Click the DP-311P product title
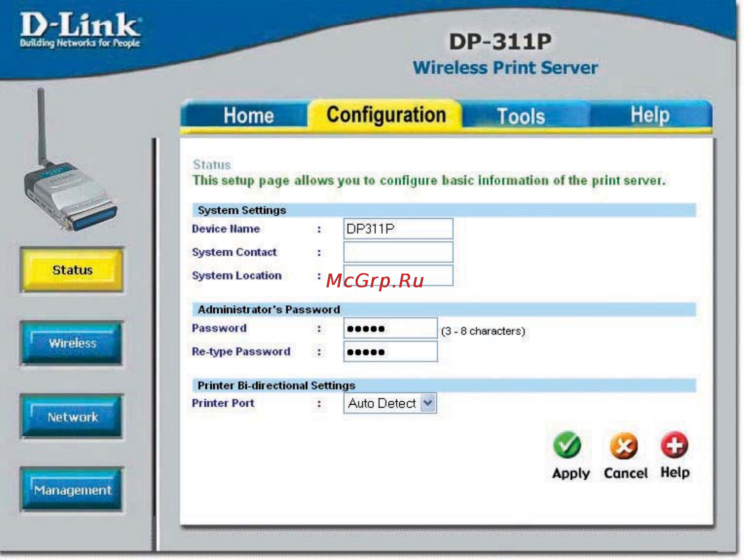The width and height of the screenshot is (744, 560). (500, 42)
